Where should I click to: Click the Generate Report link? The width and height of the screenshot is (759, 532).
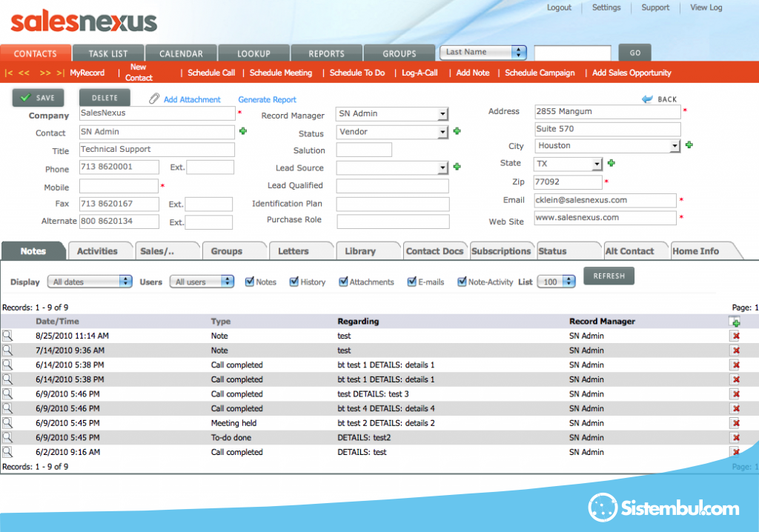[x=267, y=99]
